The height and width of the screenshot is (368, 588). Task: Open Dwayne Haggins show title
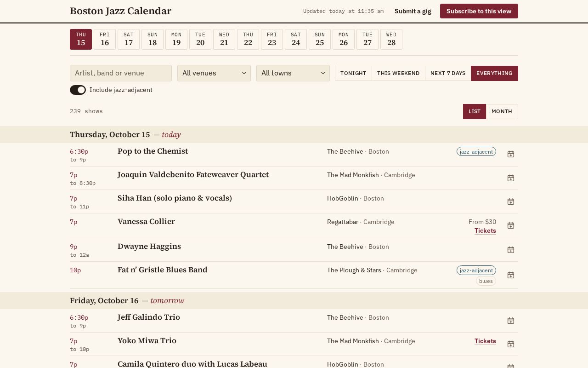pyautogui.click(x=149, y=247)
